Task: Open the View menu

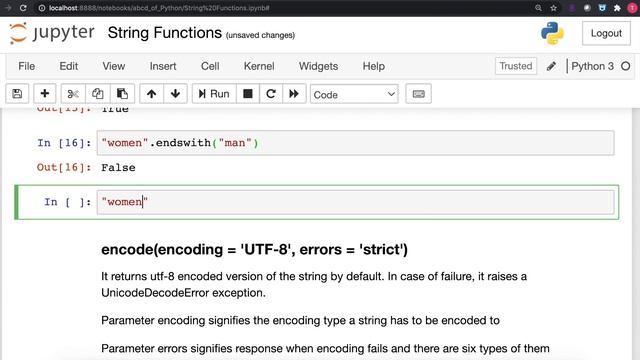Action: pos(113,66)
